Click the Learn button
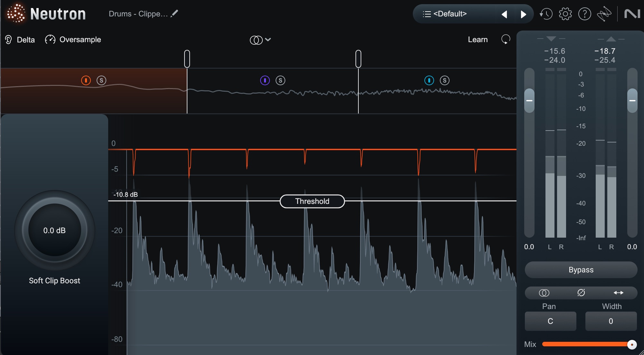 [478, 39]
